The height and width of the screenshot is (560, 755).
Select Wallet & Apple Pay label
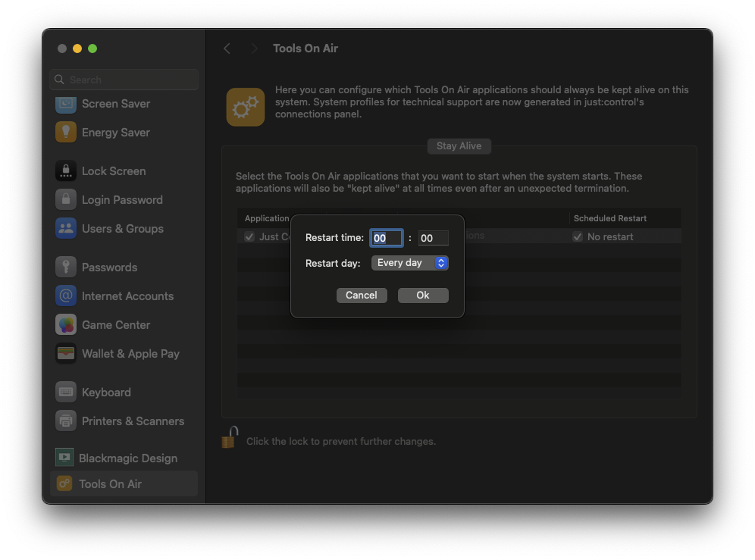point(131,354)
